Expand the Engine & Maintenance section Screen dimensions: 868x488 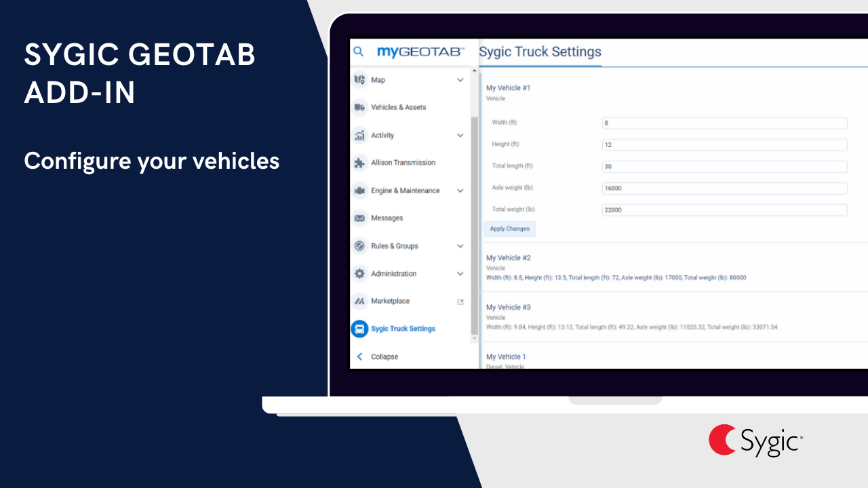click(460, 190)
